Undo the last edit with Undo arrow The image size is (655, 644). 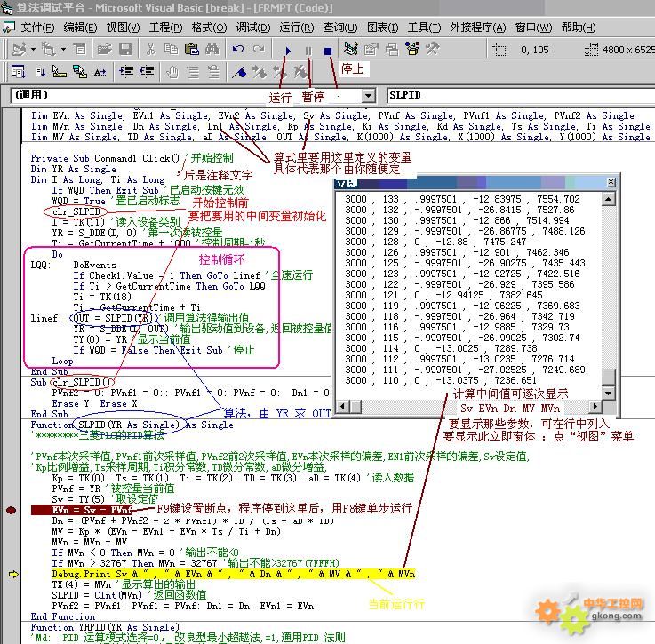coord(237,49)
